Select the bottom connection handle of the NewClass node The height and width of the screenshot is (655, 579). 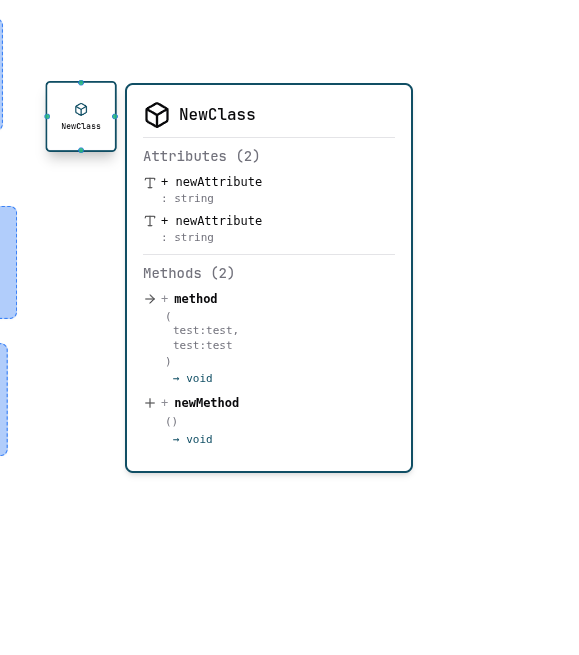point(81,150)
